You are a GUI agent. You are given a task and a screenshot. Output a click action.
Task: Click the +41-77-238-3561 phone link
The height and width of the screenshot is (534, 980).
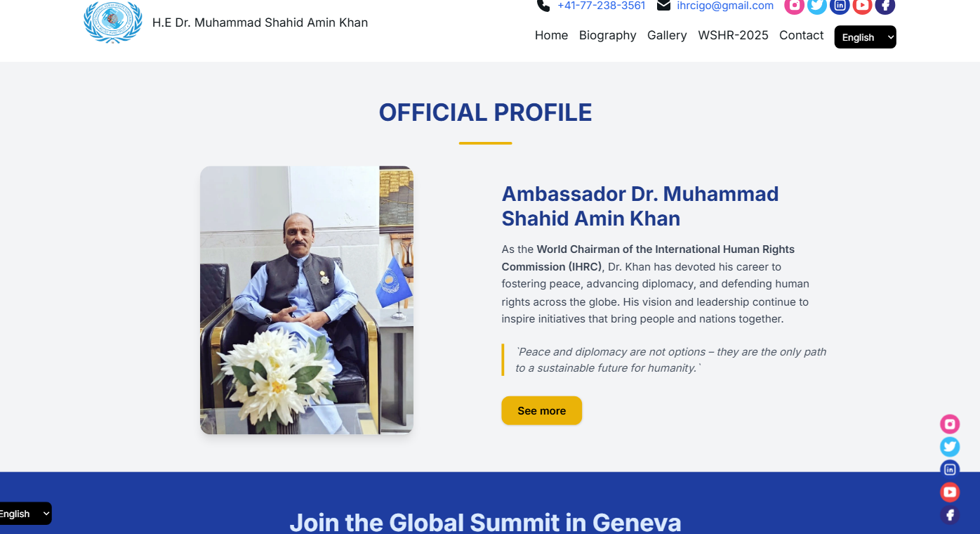point(602,6)
